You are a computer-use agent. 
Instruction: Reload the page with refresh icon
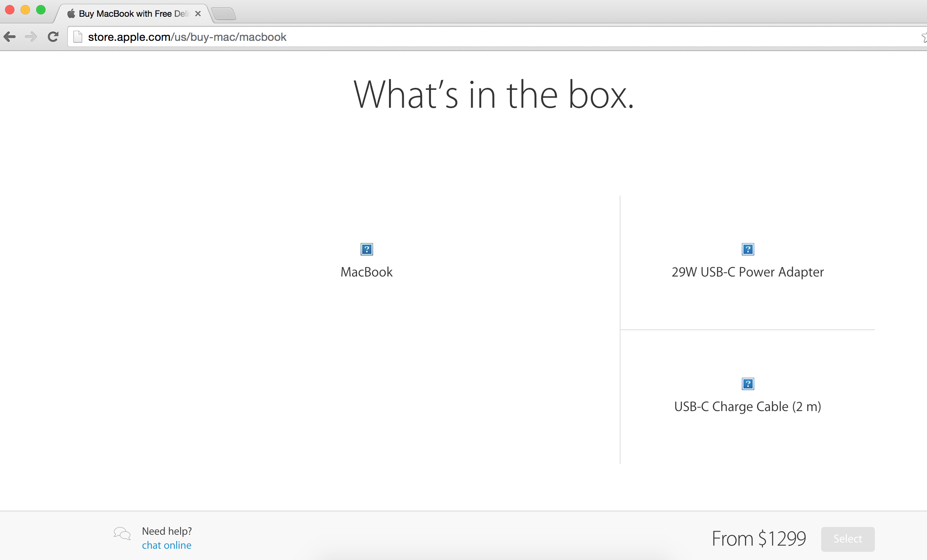[53, 37]
